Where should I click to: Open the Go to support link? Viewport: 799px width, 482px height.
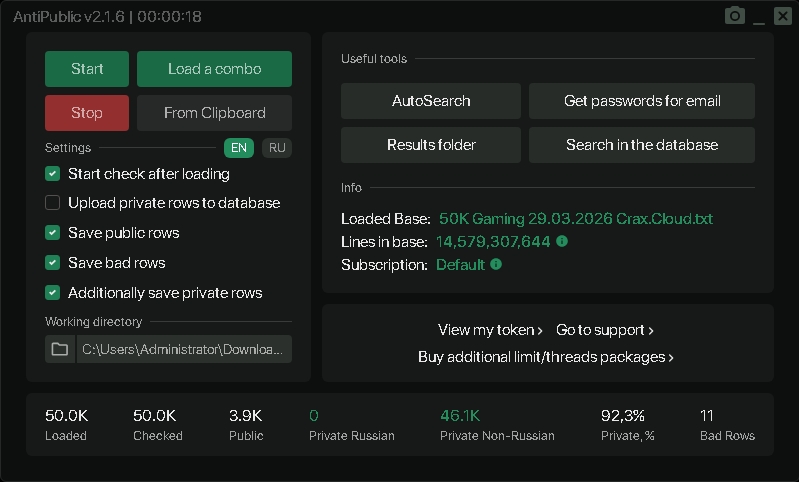tap(605, 330)
